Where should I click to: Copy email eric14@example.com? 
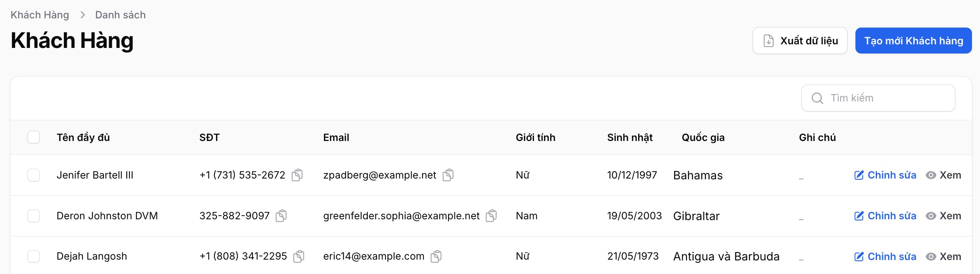(x=436, y=256)
